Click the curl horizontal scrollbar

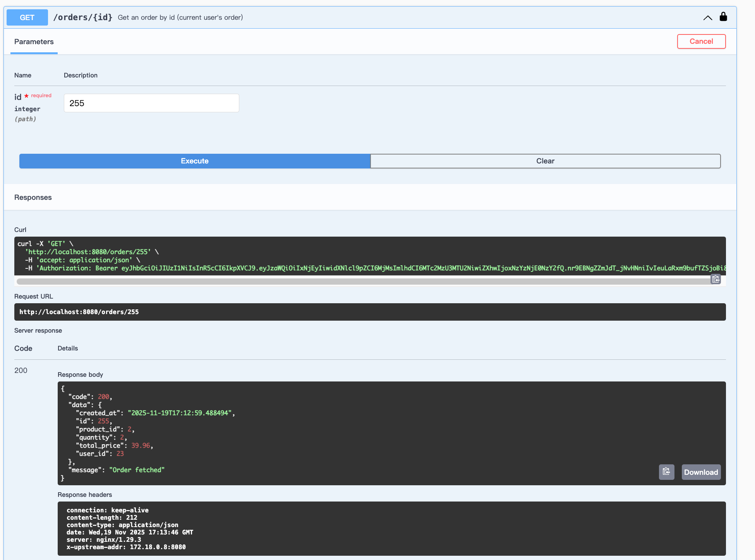tap(364, 281)
